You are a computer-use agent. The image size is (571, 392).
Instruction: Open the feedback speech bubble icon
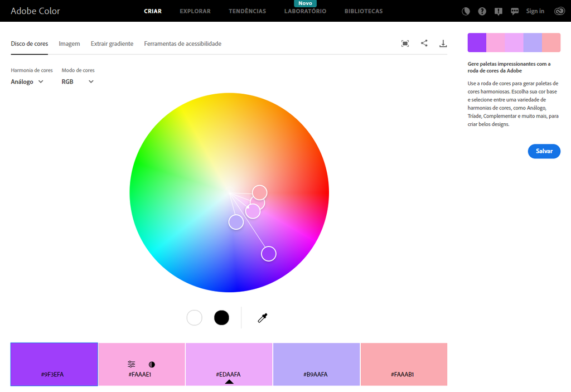tap(514, 11)
